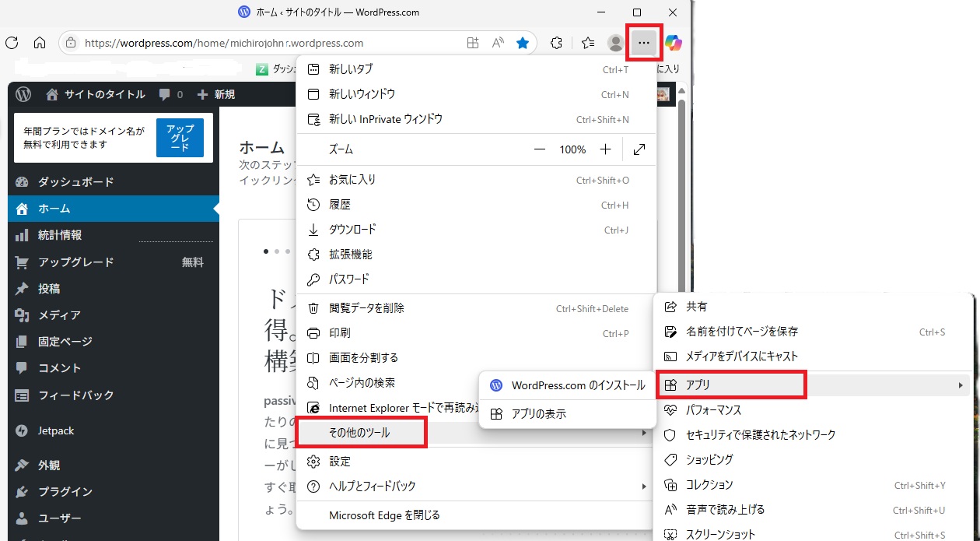The height and width of the screenshot is (541, 980).
Task: Open 投稿 in WordPress sidebar
Action: (x=114, y=289)
